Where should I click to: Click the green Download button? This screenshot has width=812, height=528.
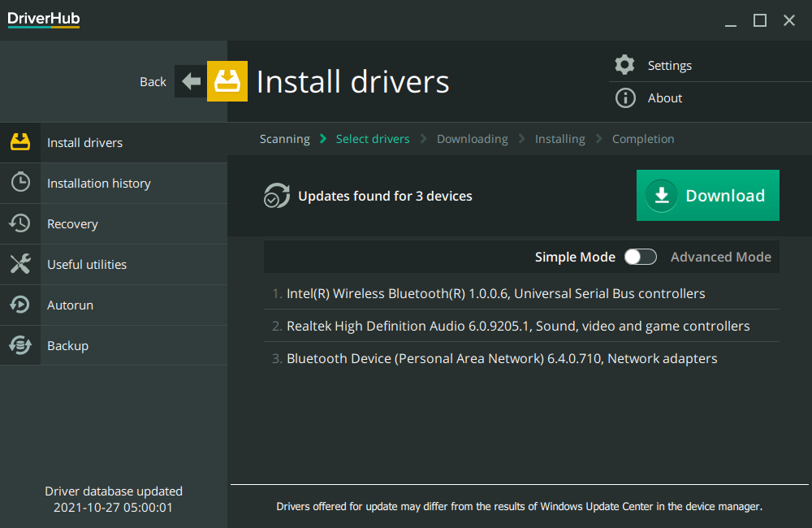coord(707,195)
